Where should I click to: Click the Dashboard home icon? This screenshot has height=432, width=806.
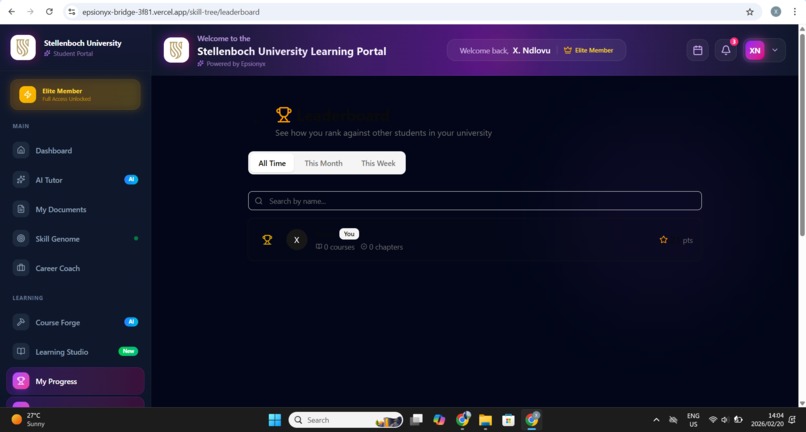pyautogui.click(x=21, y=150)
